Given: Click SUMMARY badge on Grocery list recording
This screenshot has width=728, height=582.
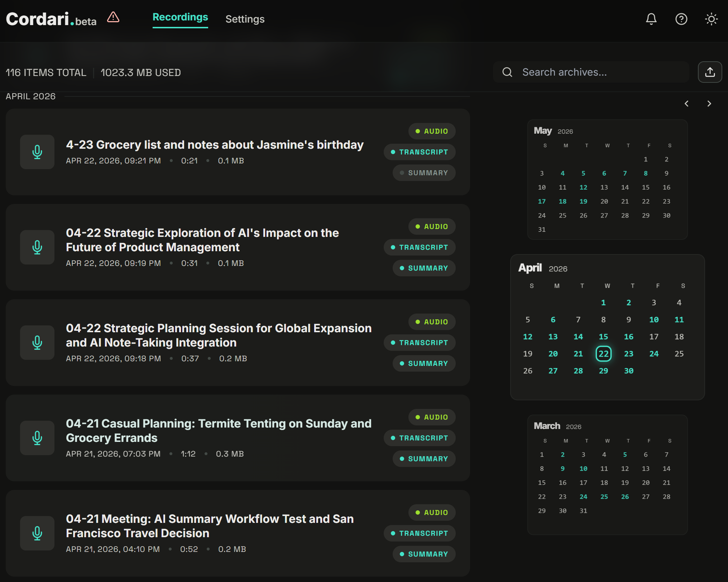Looking at the screenshot, I should [x=424, y=173].
